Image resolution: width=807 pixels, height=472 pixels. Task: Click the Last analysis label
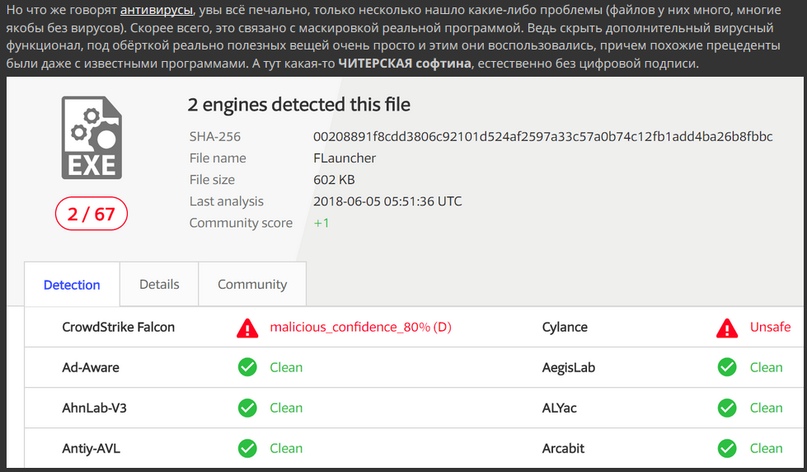226,201
